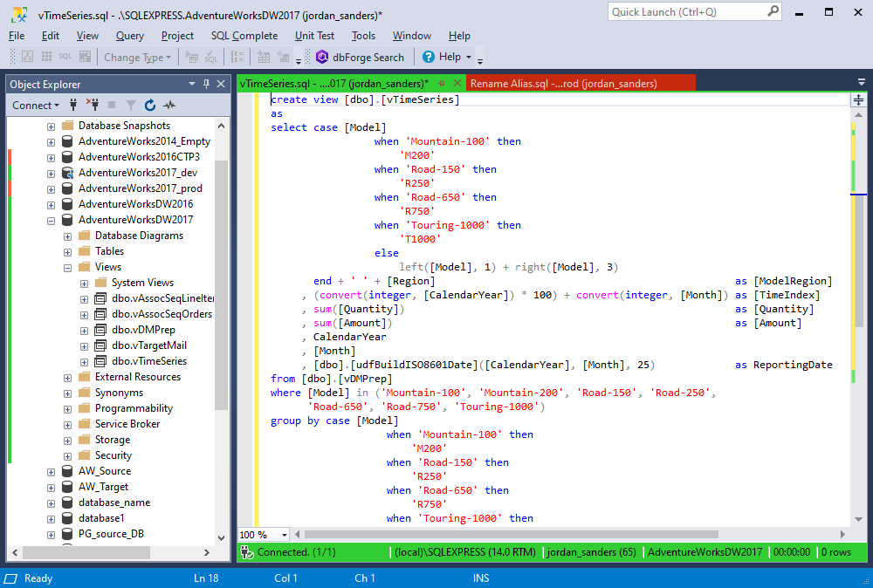Click the editor horizontal scrollbar thumb
873x588 pixels.
pos(511,535)
